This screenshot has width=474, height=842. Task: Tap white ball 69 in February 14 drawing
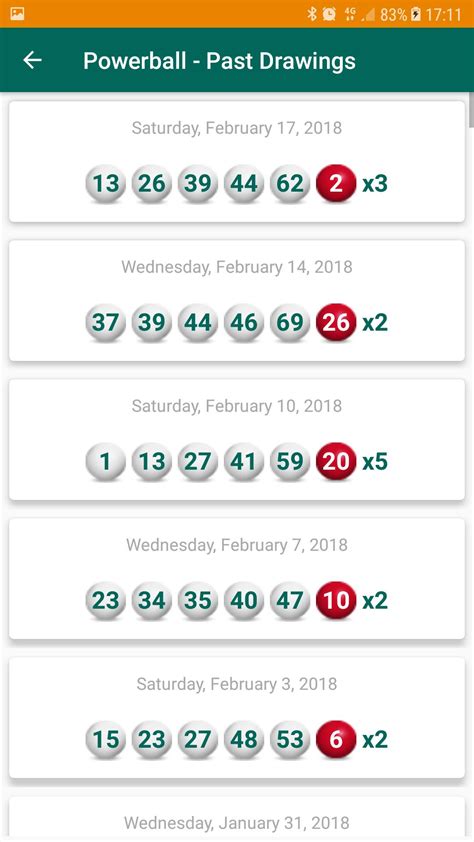pos(290,323)
